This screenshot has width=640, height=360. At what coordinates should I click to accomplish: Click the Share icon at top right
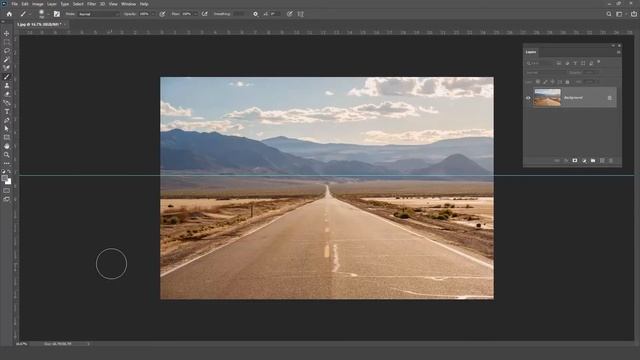pyautogui.click(x=634, y=14)
